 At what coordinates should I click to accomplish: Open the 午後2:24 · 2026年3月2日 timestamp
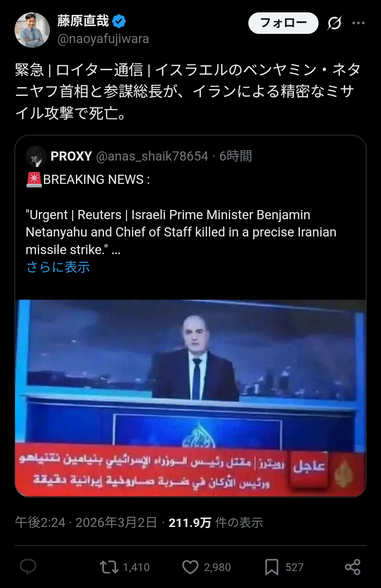[86, 522]
